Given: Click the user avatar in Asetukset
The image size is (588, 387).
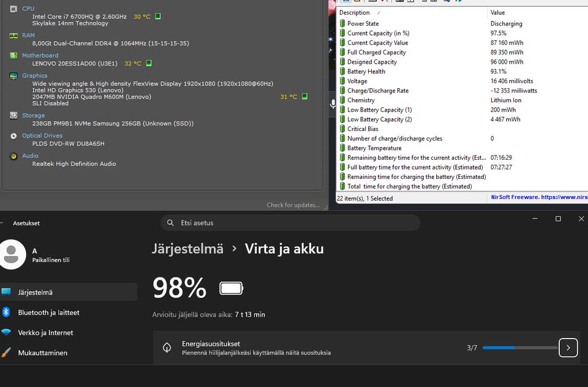Looking at the screenshot, I should click(x=12, y=255).
